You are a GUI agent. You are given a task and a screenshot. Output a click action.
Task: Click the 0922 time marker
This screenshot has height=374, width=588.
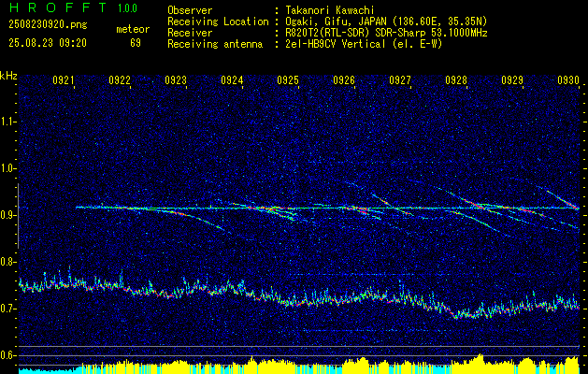point(120,79)
